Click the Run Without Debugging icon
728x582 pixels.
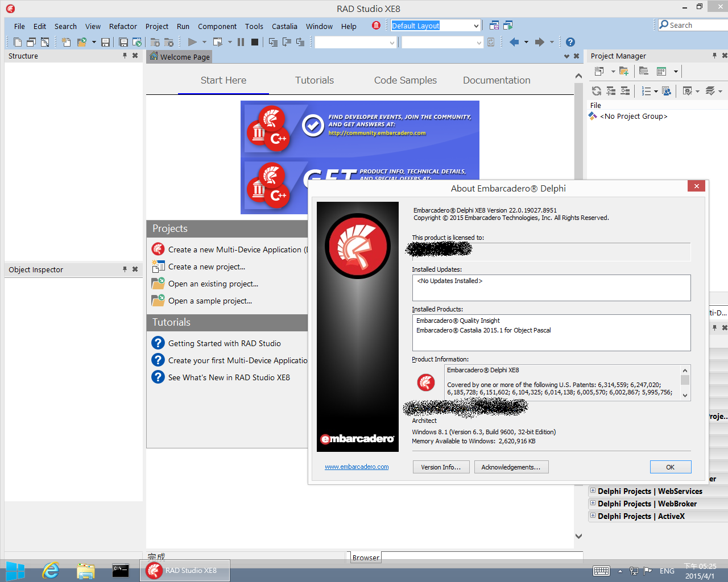point(217,42)
